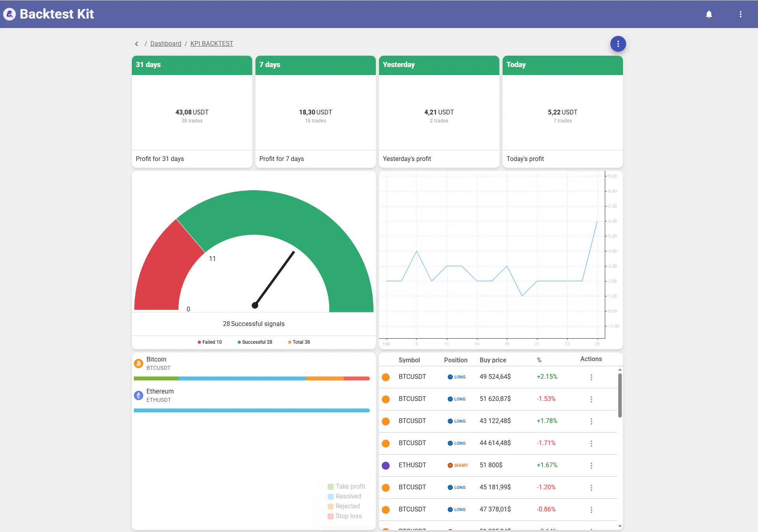Toggle the Failed 10 legend item
The image size is (758, 532).
point(210,342)
